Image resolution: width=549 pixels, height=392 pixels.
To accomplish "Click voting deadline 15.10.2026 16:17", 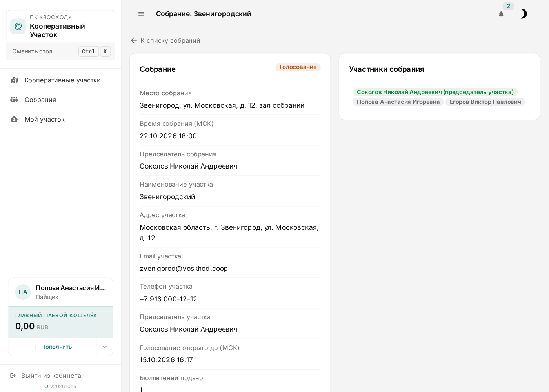I will tap(166, 360).
